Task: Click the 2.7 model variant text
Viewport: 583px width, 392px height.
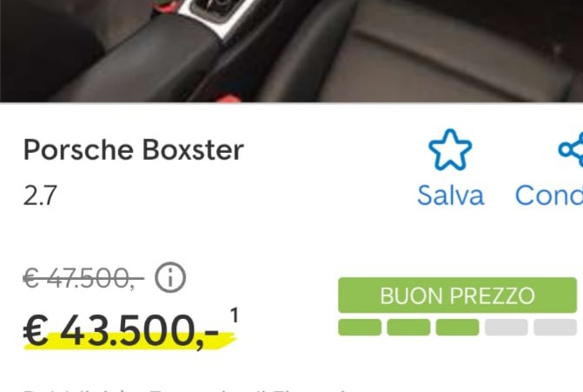Action: [x=40, y=196]
